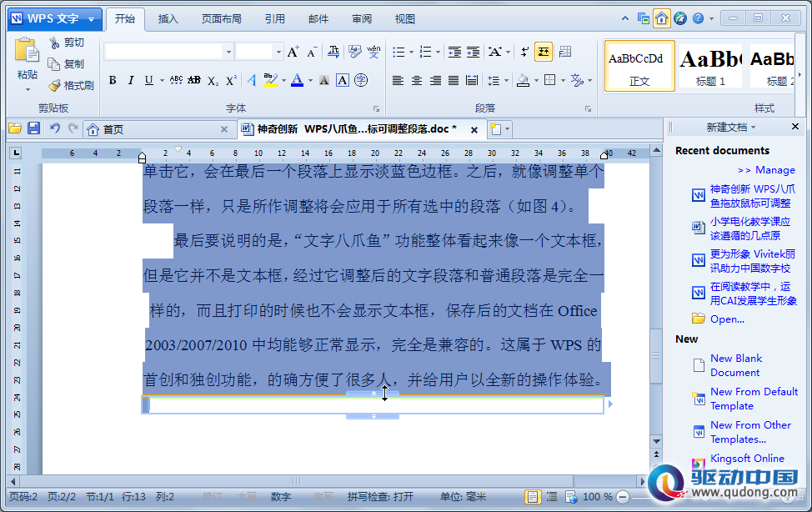
Task: Click the numbered list icon
Action: click(426, 52)
